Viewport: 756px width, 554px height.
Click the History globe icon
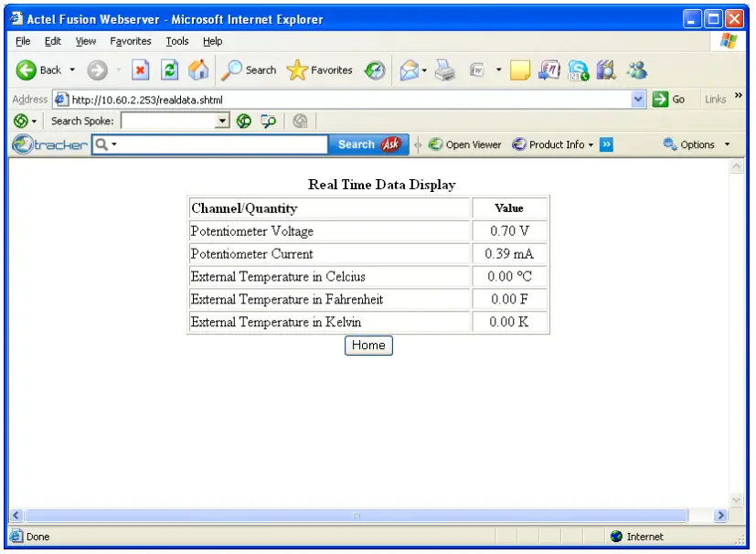(374, 70)
